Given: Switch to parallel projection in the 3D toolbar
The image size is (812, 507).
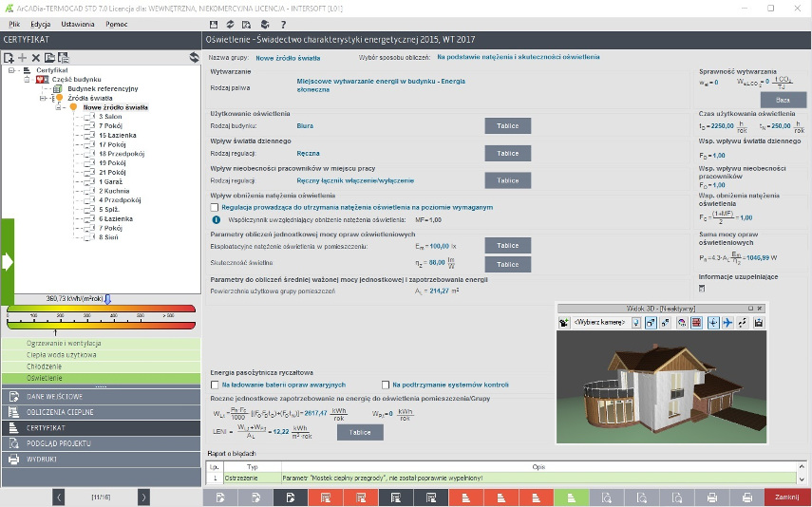Looking at the screenshot, I should point(666,323).
